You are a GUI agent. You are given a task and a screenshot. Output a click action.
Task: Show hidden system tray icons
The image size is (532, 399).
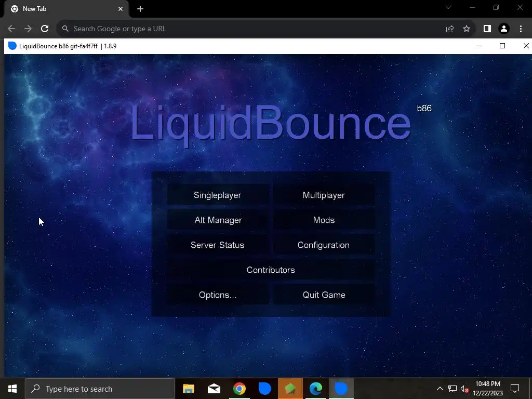(x=440, y=389)
